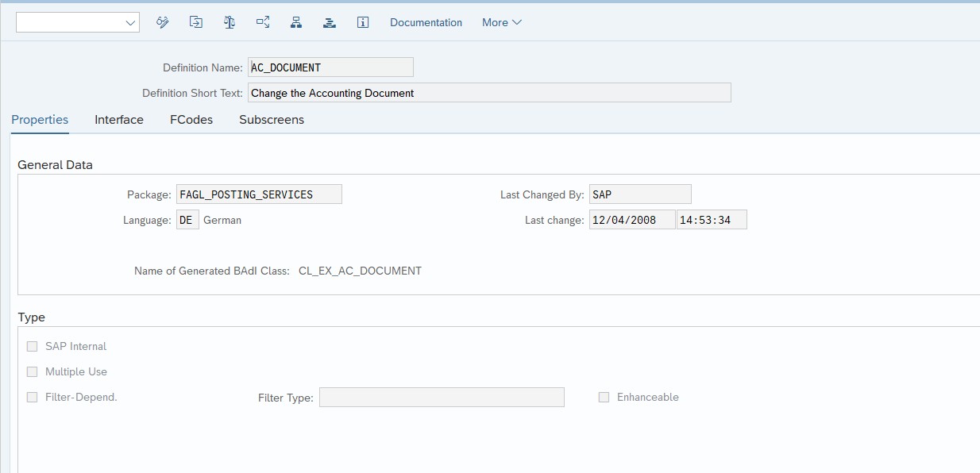Switch to the Properties tab

coord(40,120)
